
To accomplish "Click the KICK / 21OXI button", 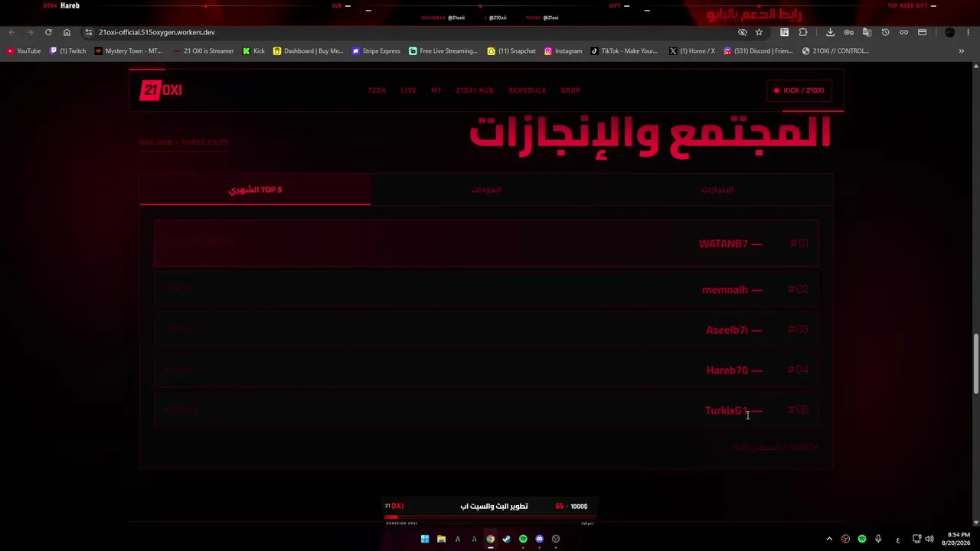I will click(799, 90).
